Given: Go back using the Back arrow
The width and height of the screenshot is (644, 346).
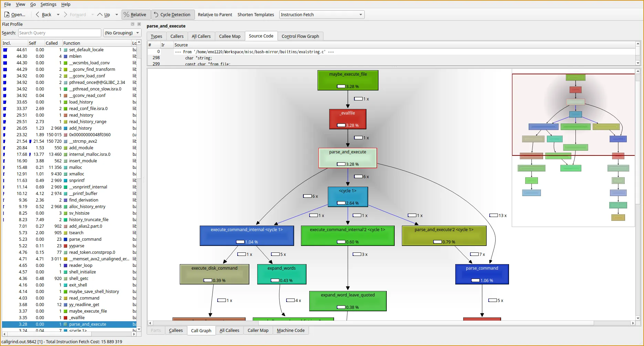Looking at the screenshot, I should (x=38, y=15).
